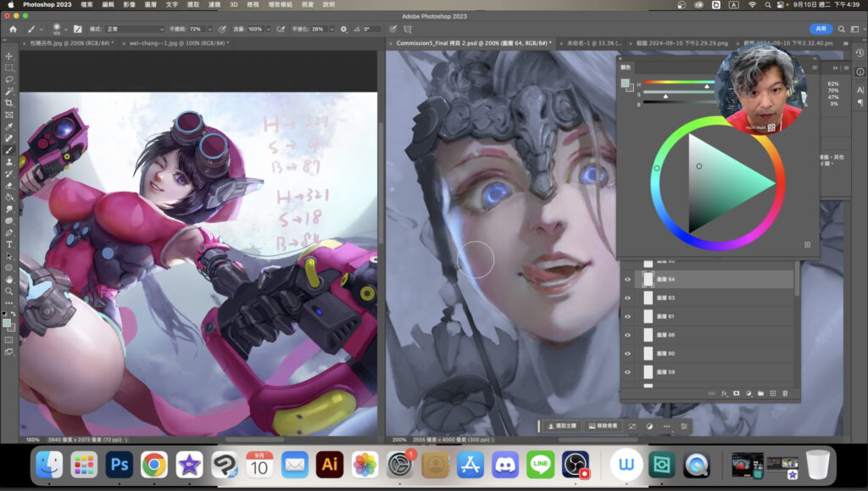Select the Move tool
The height and width of the screenshot is (491, 868).
click(x=9, y=56)
